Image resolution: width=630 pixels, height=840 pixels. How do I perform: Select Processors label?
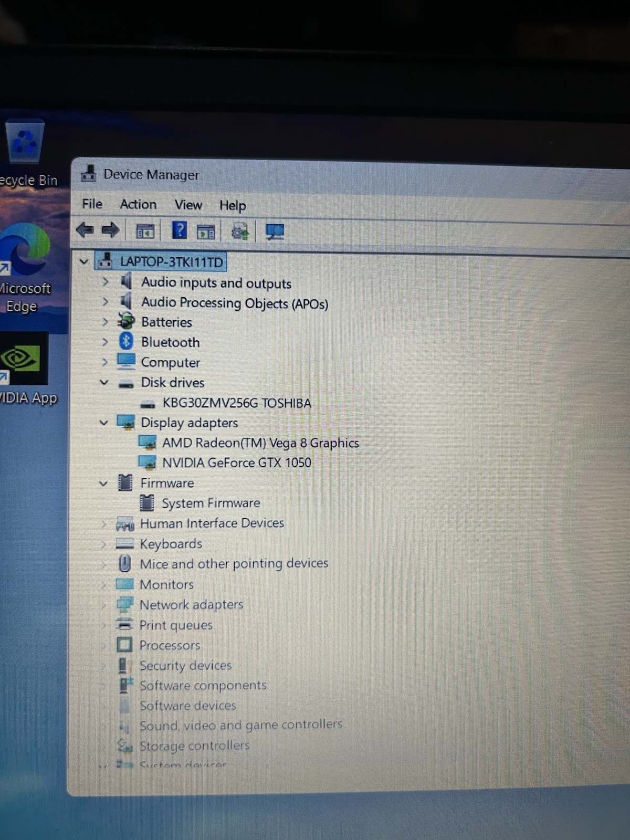coord(170,645)
